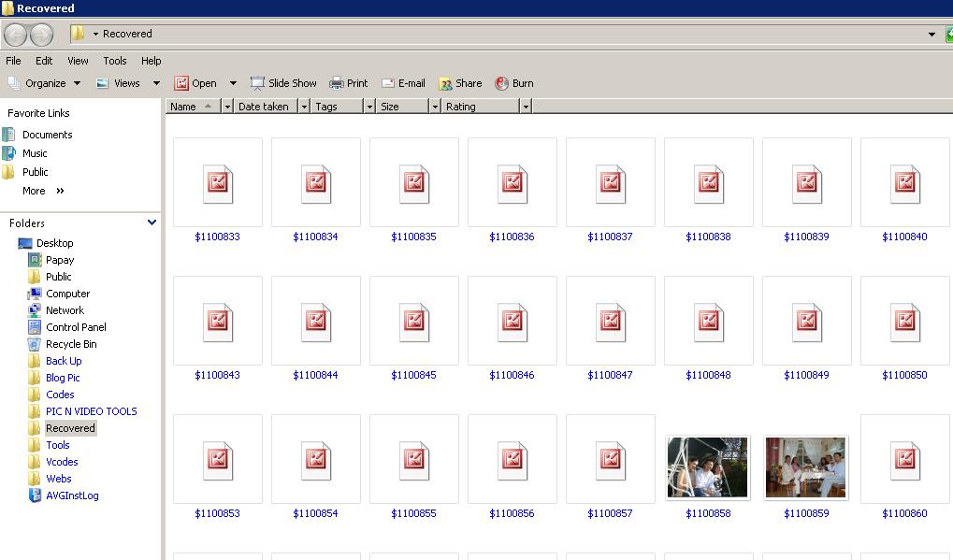The image size is (953, 560).
Task: Select the $1100845 file icon
Action: [414, 322]
